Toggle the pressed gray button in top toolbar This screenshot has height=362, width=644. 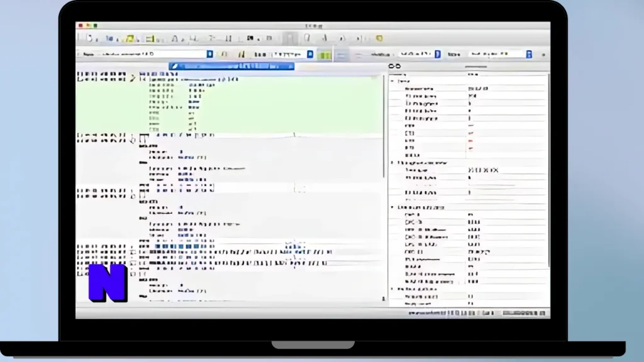[290, 38]
